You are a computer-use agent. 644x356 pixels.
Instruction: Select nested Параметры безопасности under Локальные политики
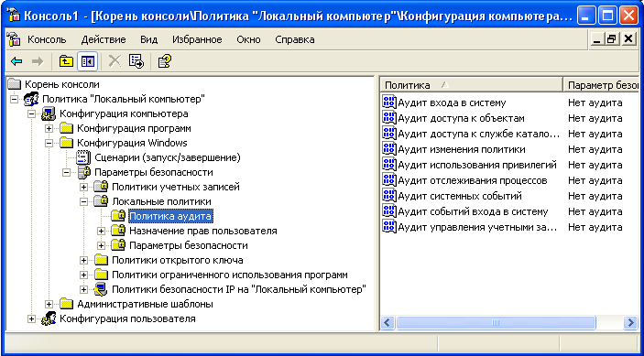(x=189, y=245)
